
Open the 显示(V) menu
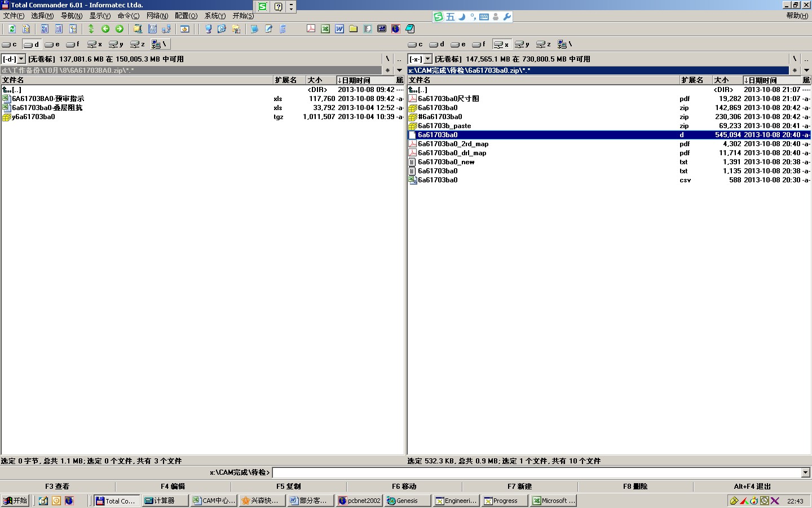[100, 16]
